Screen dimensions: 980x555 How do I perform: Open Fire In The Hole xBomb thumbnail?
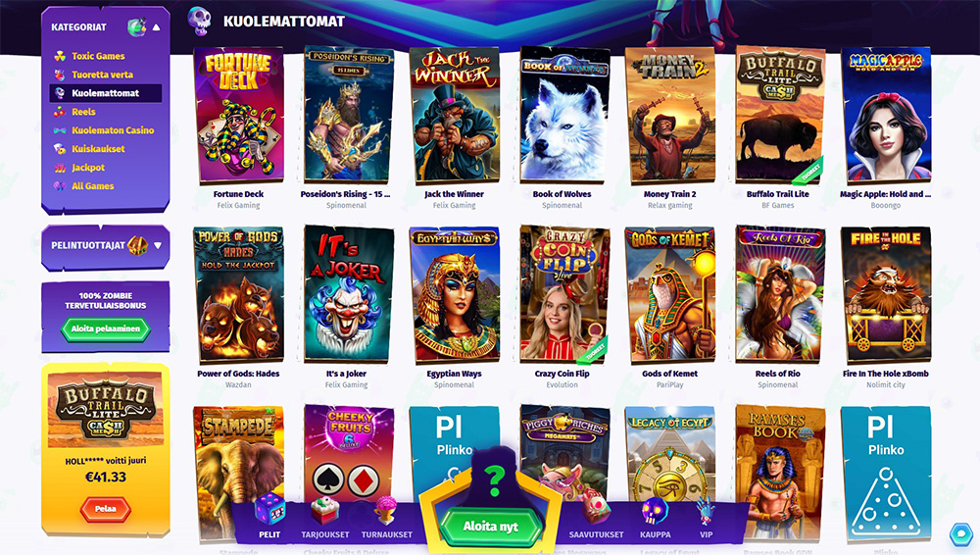[886, 294]
